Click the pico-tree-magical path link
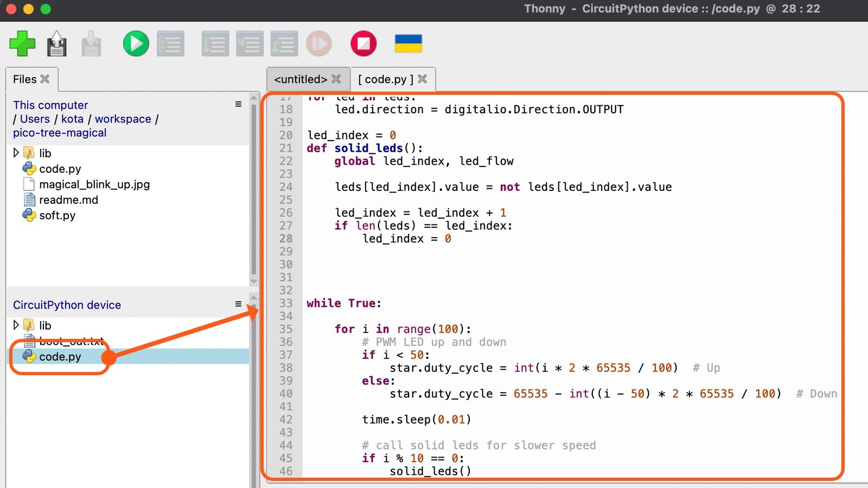Screen dimensions: 868x488 coord(60,133)
